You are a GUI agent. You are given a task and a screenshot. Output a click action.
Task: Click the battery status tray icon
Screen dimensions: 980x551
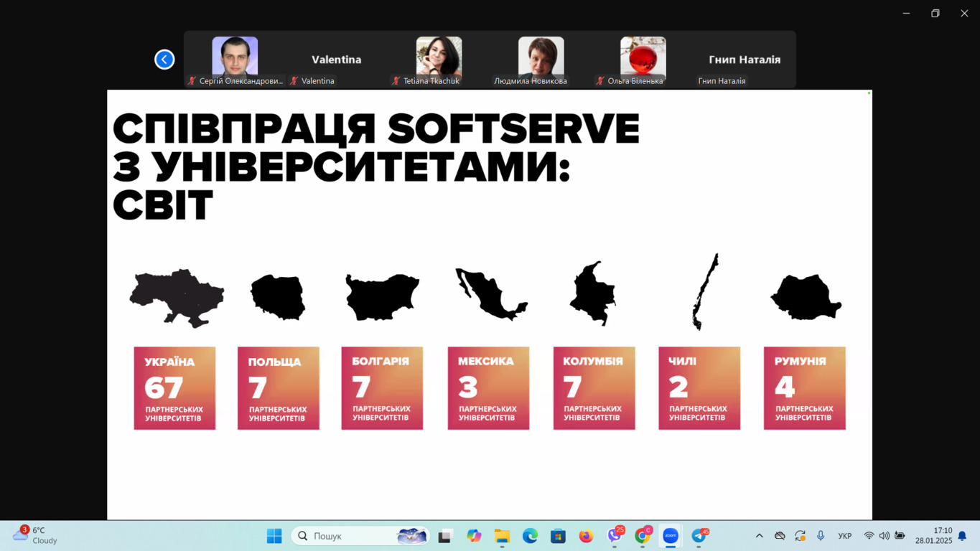tap(900, 536)
